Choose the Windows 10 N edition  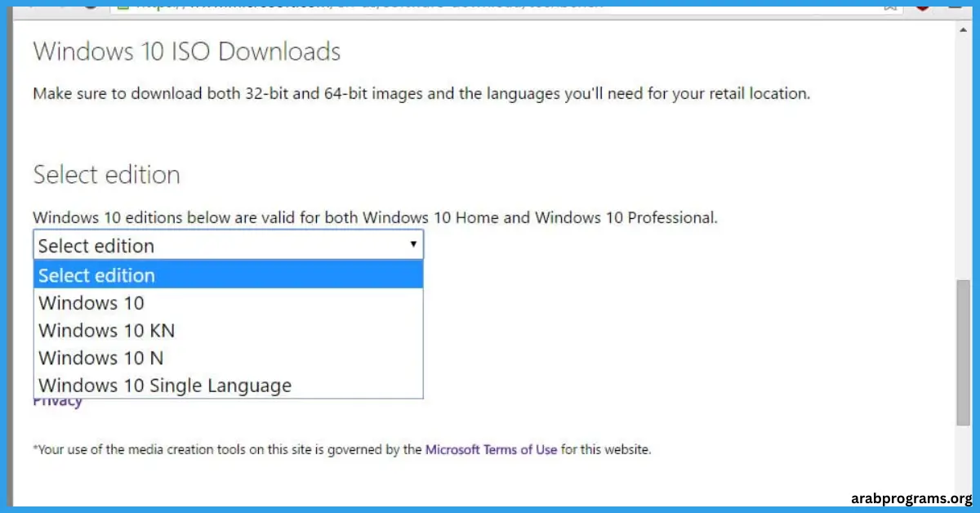(x=229, y=358)
